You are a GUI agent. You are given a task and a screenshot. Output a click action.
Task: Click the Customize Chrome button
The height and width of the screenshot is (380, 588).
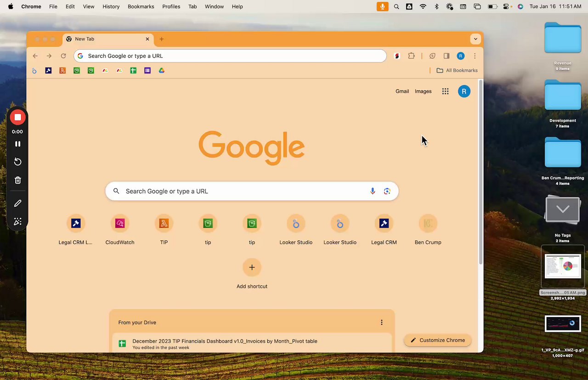[x=438, y=340]
